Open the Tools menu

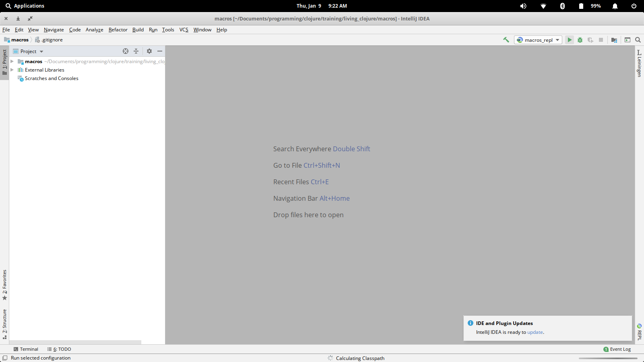pyautogui.click(x=168, y=30)
